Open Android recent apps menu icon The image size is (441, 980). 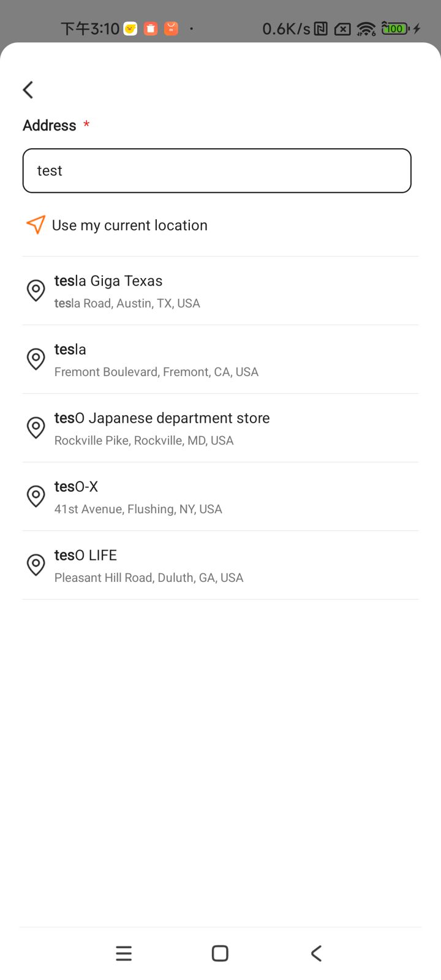click(124, 953)
